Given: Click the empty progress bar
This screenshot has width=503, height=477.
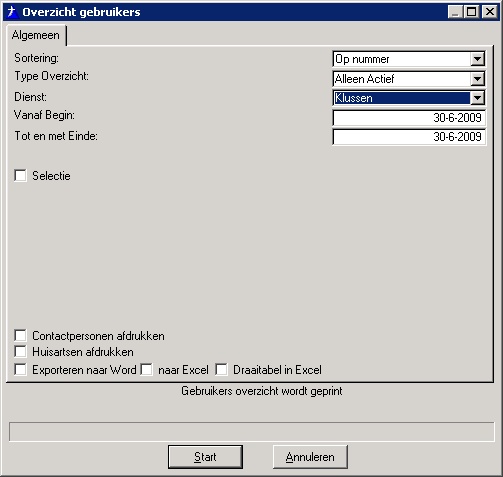Looking at the screenshot, I should coord(252,432).
